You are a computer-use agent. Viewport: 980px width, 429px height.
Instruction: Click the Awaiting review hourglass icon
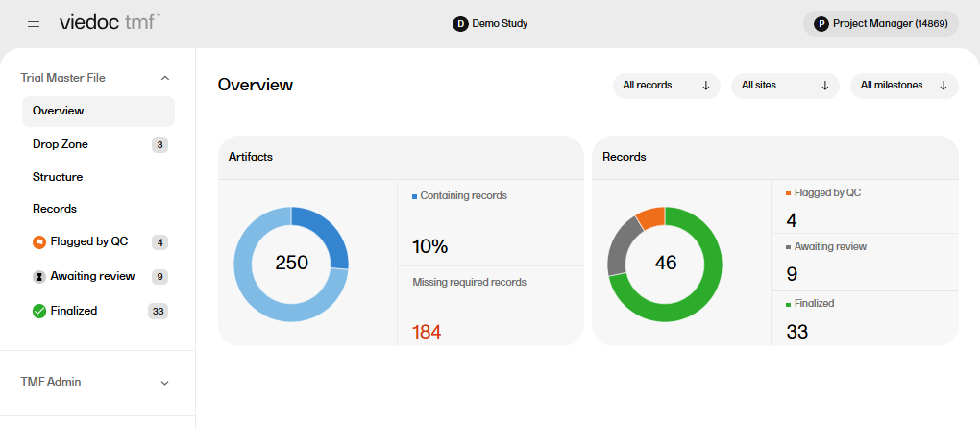(39, 277)
